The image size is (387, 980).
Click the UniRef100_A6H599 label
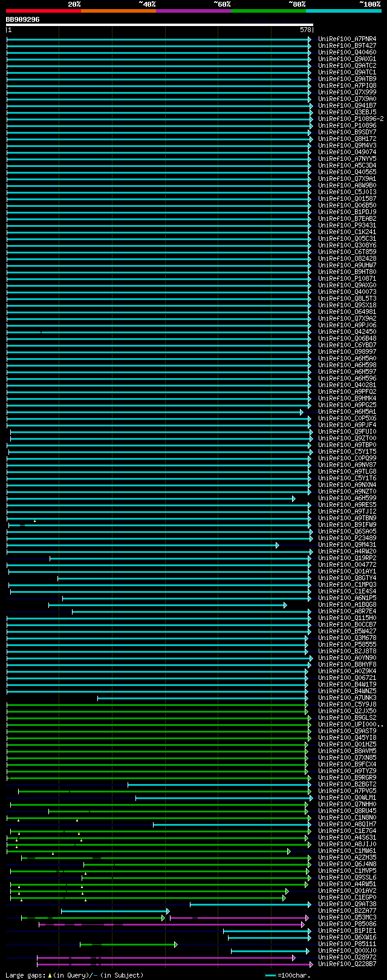347,498
